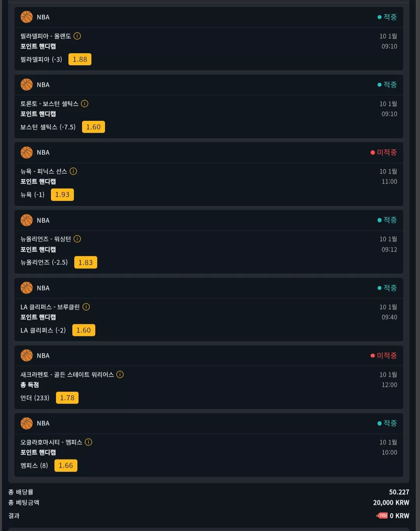Viewport: 420px width, 531px height.
Task: Click info icon beside 새크라멘토 - 골든 스테이트 워리어스
Action: pos(120,375)
